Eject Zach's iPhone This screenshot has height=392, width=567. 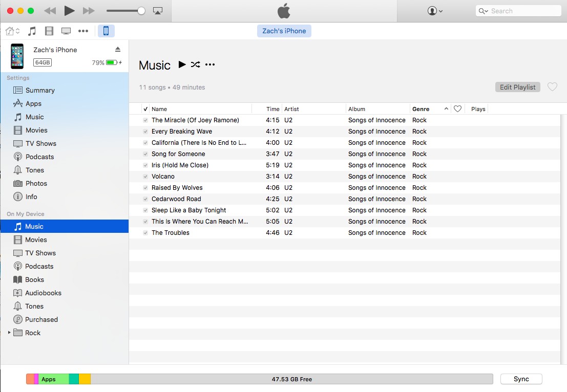pos(118,49)
